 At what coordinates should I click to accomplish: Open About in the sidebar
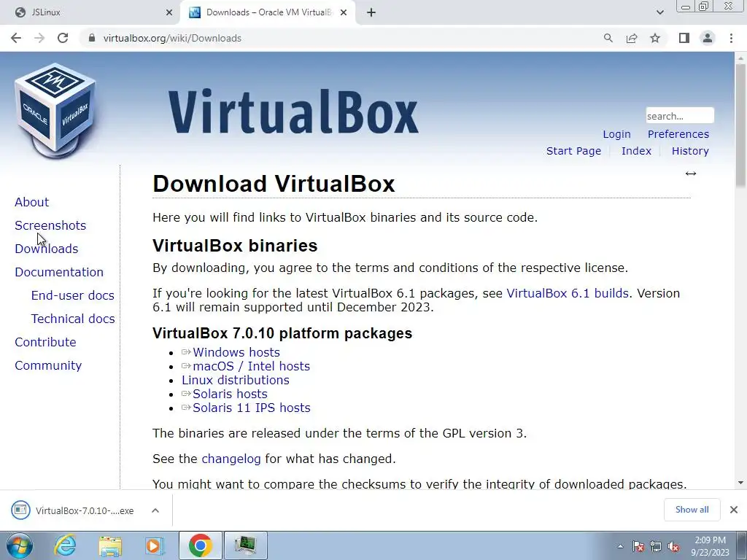31,202
